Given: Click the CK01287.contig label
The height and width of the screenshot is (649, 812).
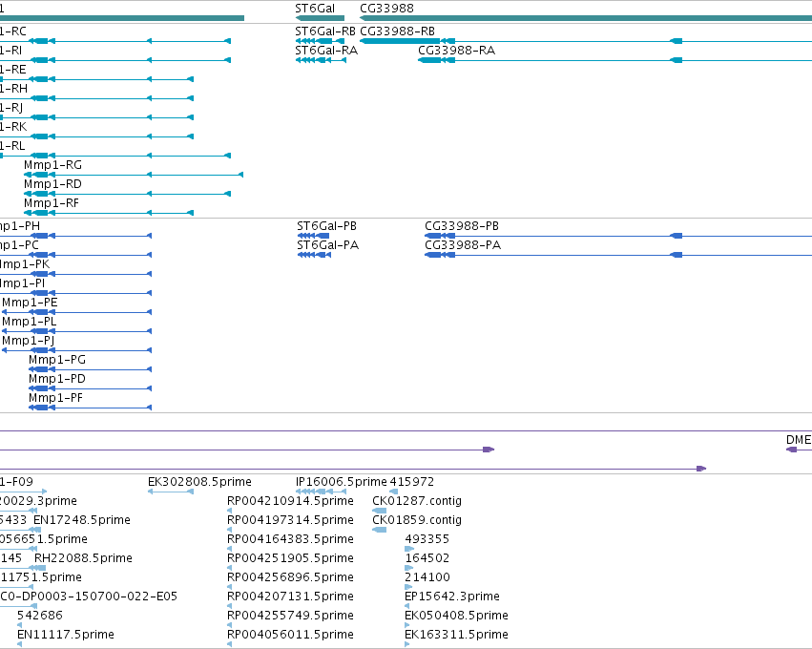Looking at the screenshot, I should coord(417,501).
